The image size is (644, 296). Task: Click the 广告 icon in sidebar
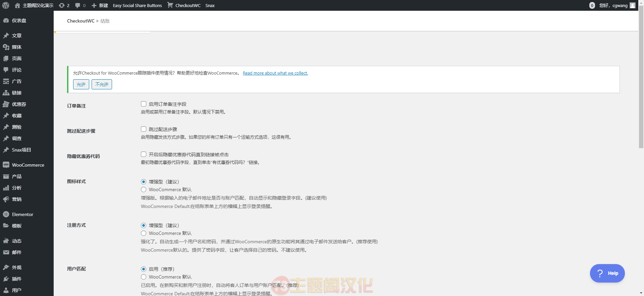(x=6, y=81)
